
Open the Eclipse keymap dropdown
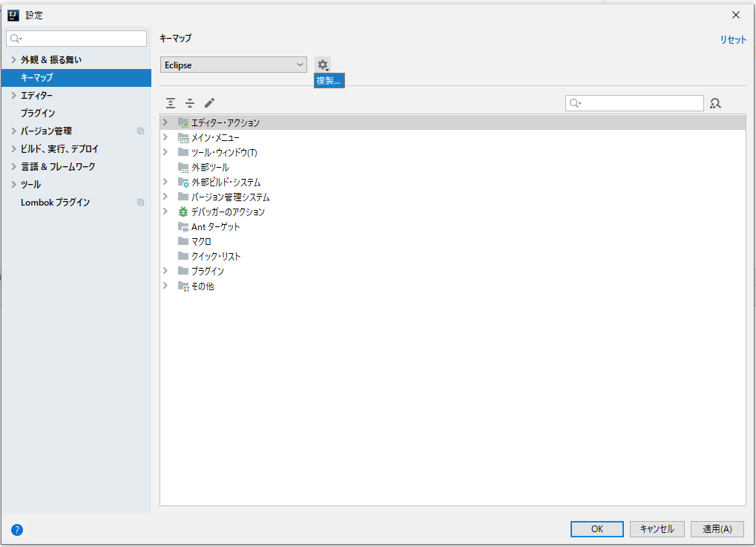pos(233,65)
